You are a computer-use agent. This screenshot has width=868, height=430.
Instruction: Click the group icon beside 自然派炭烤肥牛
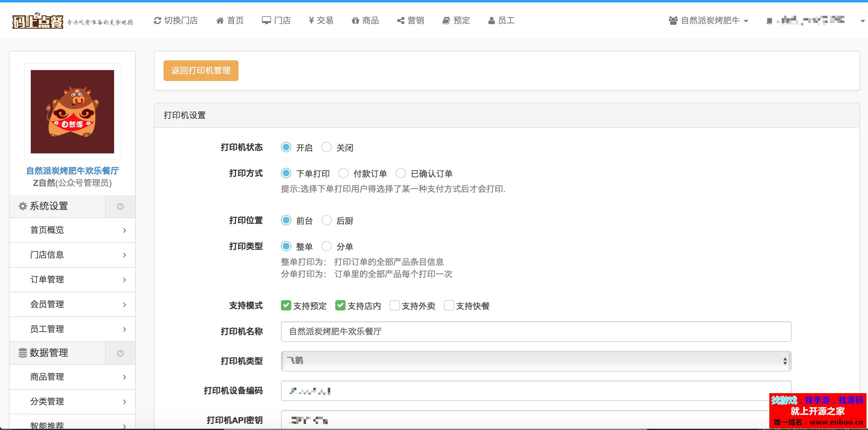click(673, 21)
